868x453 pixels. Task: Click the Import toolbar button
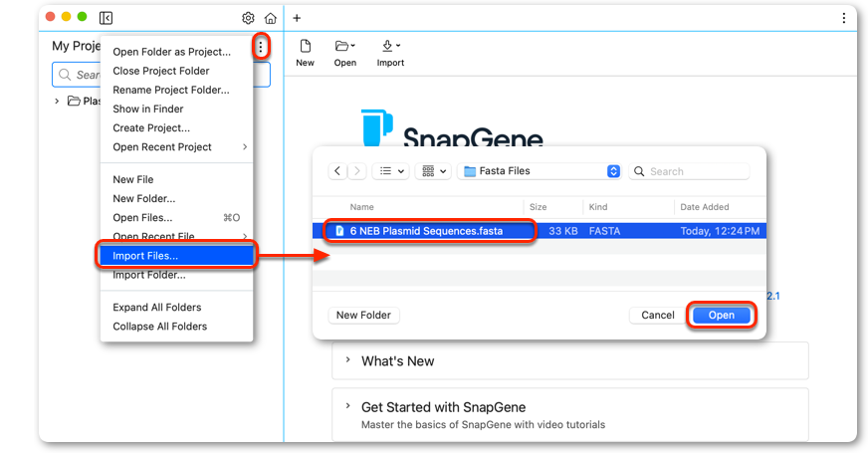coord(390,53)
